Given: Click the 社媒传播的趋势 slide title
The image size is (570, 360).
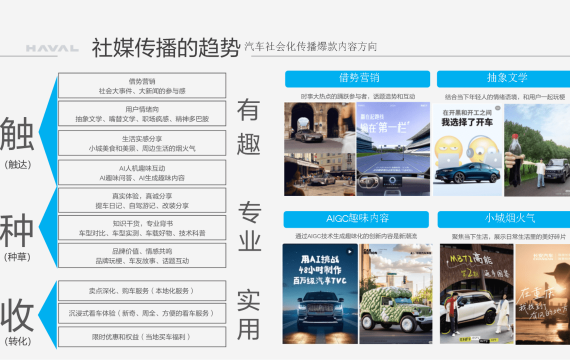Looking at the screenshot, I should pos(166,48).
